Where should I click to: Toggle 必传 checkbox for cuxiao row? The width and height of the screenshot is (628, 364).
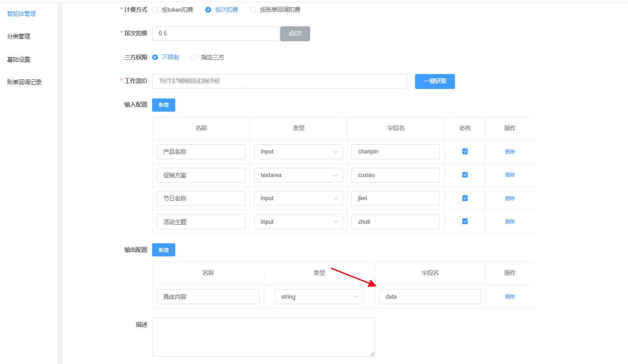(x=465, y=175)
